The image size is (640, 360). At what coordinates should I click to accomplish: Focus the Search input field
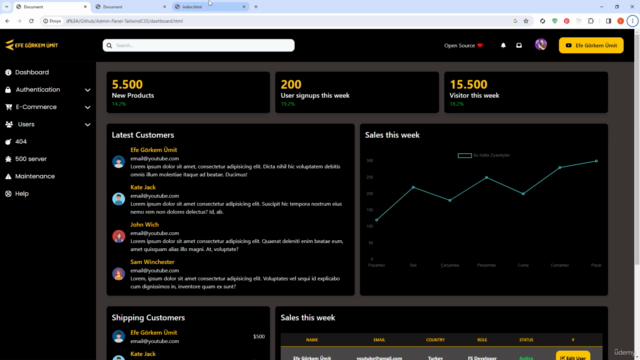(x=198, y=45)
